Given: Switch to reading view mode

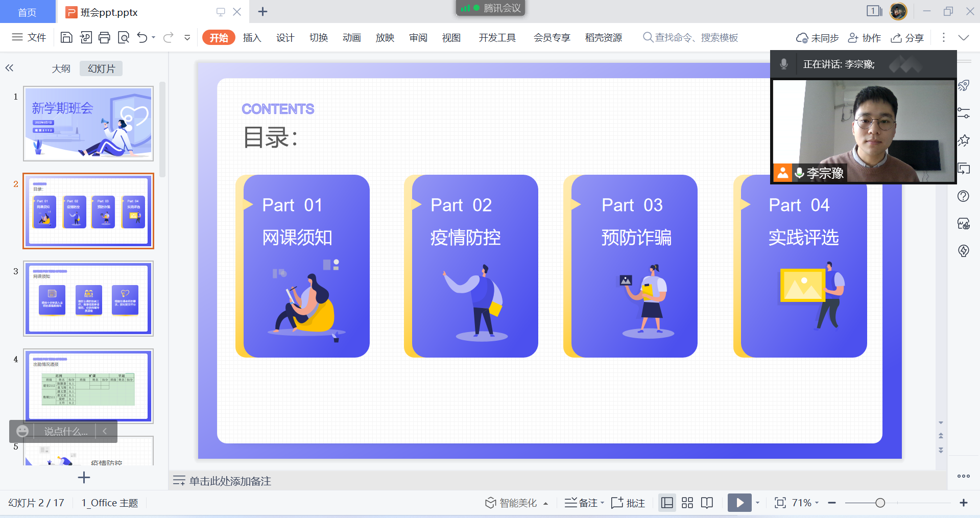Looking at the screenshot, I should pos(707,503).
